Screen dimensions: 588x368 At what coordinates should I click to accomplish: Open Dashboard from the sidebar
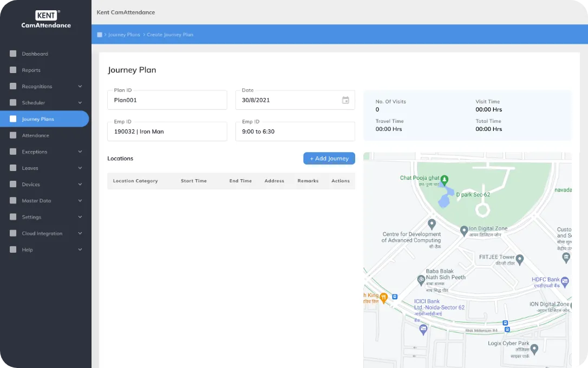[35, 54]
